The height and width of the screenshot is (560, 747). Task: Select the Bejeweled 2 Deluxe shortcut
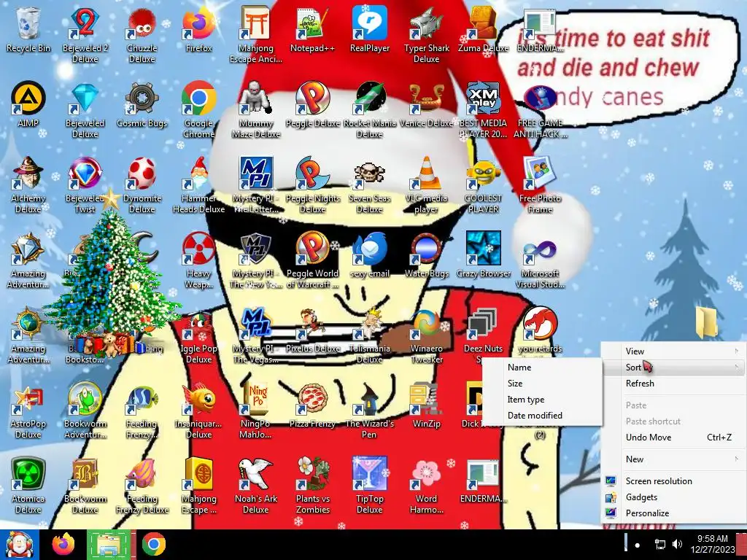[x=85, y=35]
